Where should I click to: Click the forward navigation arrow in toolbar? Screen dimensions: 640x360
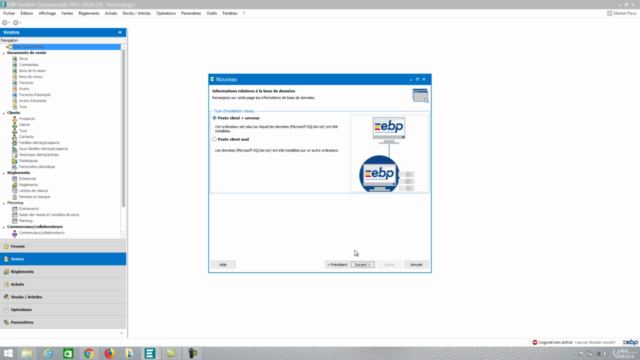16,23
